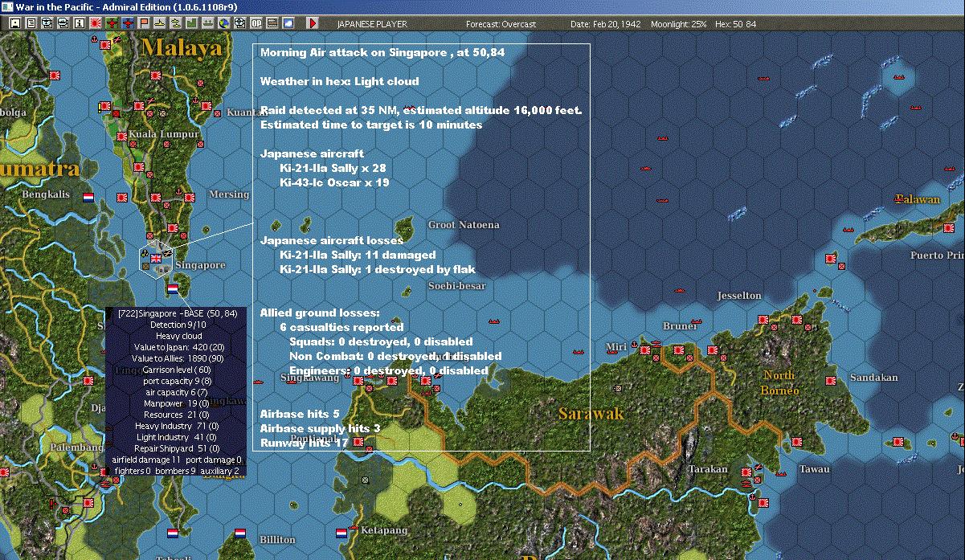Click the striped bar icon before cloud

pos(271,23)
